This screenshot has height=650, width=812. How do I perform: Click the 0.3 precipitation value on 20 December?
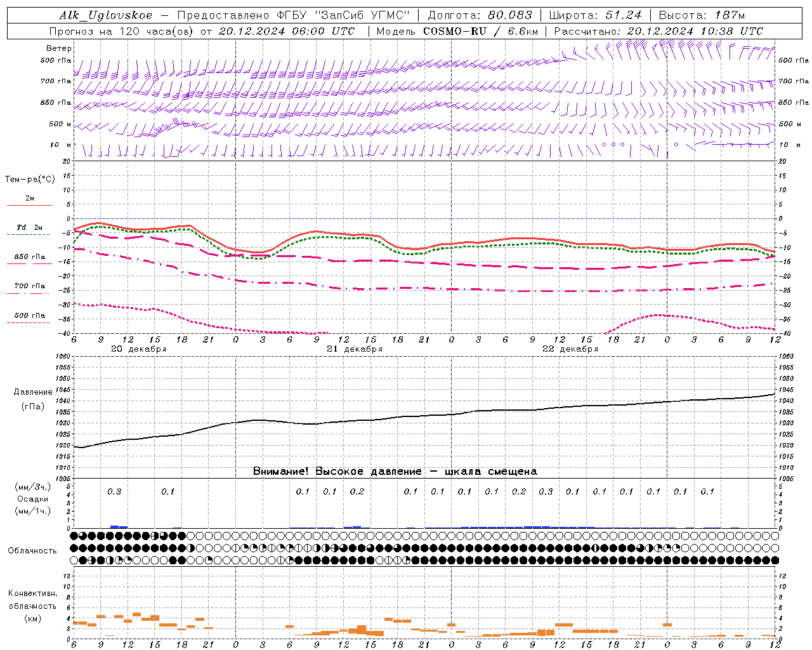(x=114, y=491)
